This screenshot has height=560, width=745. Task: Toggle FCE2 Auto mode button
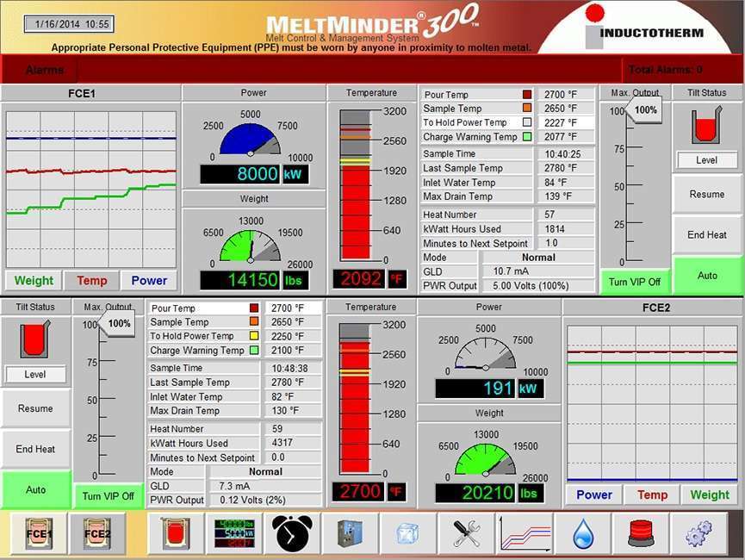point(35,489)
